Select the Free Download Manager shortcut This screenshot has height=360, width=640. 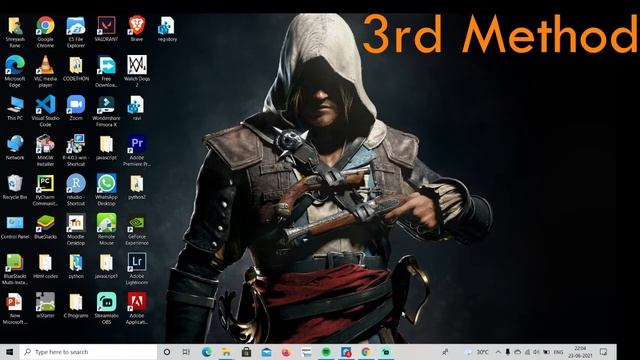[x=106, y=71]
